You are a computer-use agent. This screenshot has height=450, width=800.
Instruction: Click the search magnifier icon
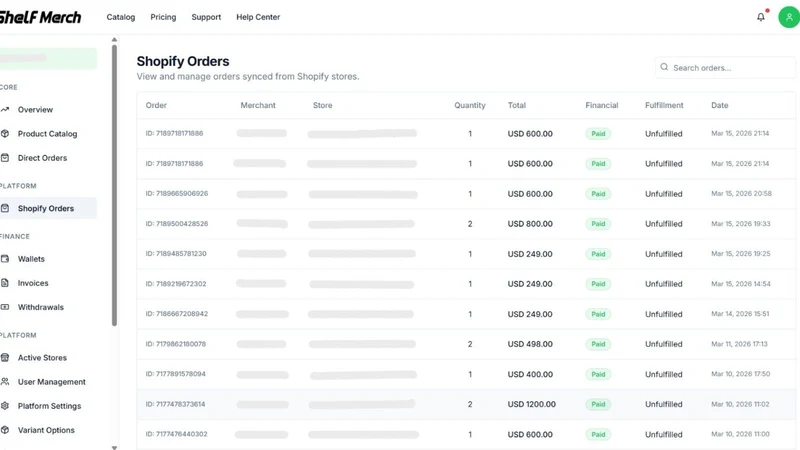pyautogui.click(x=664, y=67)
